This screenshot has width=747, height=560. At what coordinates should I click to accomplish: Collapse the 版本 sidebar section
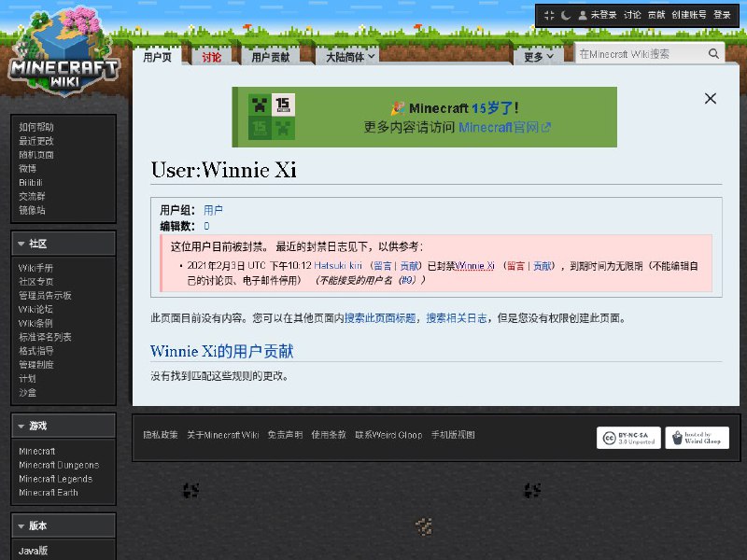click(x=21, y=525)
